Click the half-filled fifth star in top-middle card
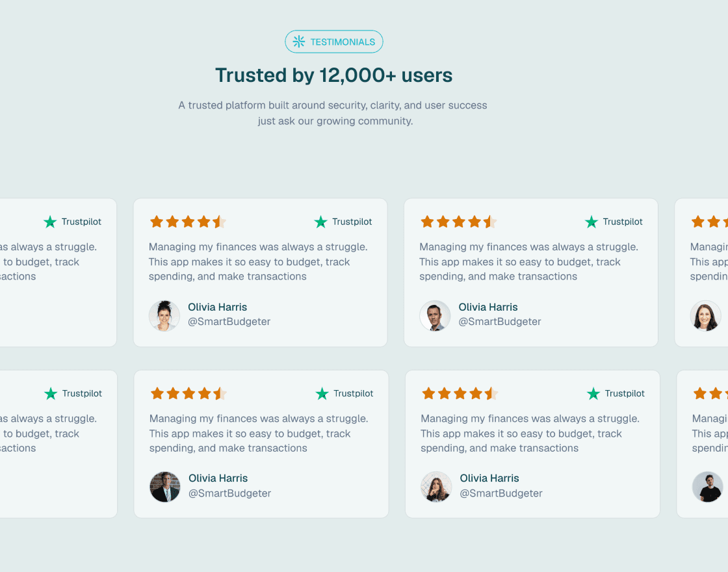728x572 pixels. (x=220, y=222)
